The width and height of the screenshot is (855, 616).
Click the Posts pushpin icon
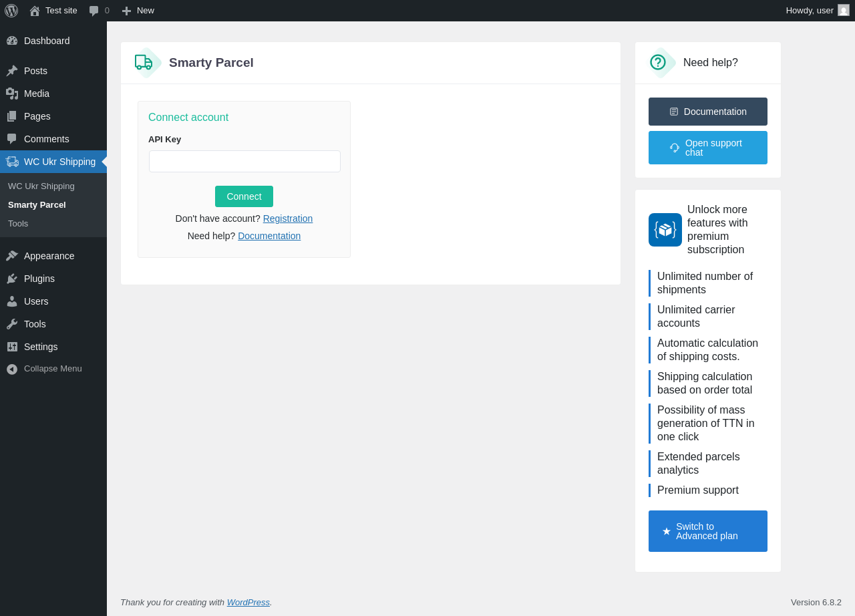(x=12, y=71)
